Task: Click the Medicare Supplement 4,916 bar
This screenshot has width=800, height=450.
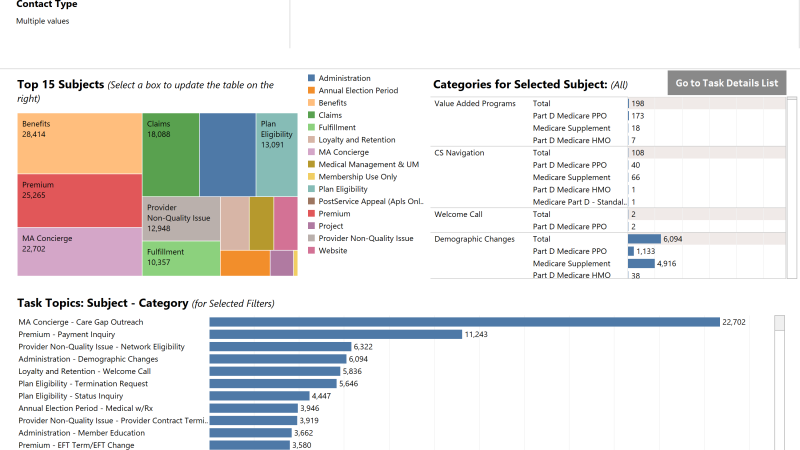Action: [641, 263]
